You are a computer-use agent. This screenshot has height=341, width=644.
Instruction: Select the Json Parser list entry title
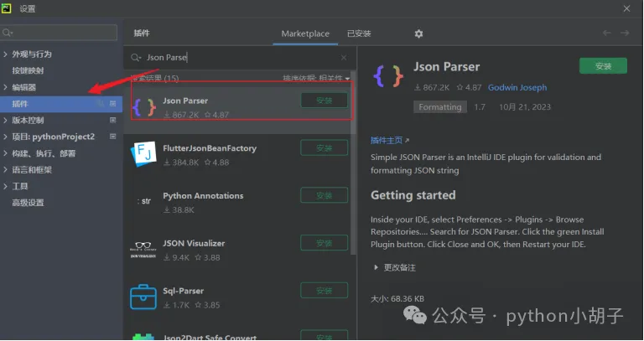click(185, 101)
